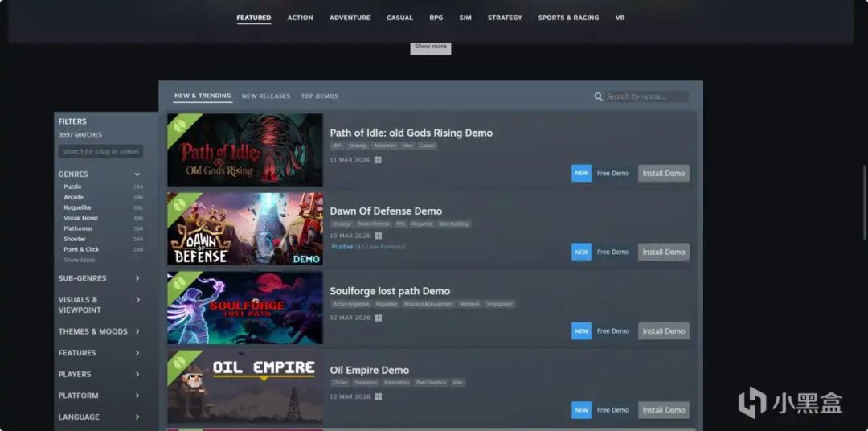
Task: Switch to the ADVENTURE category tab
Action: click(x=350, y=18)
